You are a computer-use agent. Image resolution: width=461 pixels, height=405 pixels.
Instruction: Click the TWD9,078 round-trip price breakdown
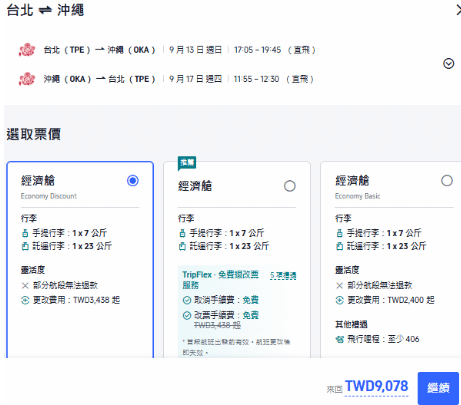point(377,387)
